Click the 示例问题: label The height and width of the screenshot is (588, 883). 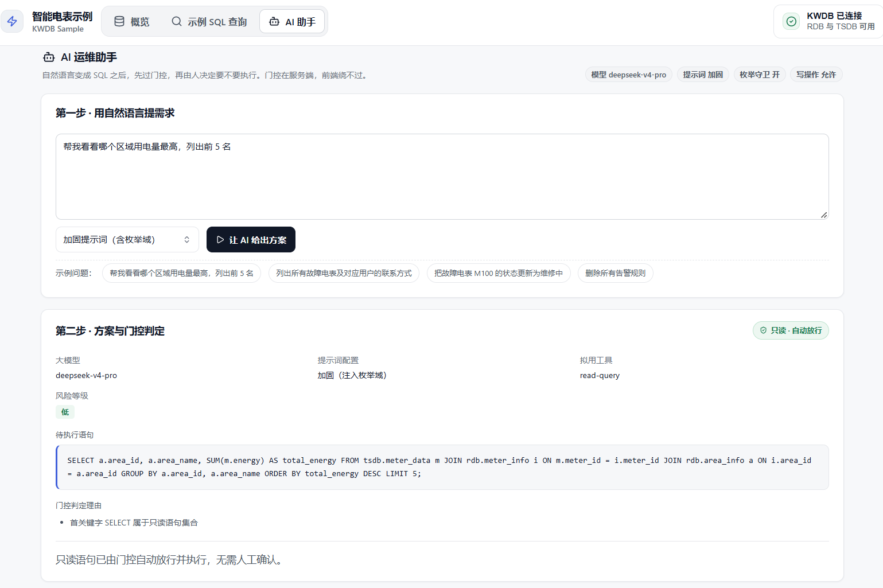tap(73, 273)
